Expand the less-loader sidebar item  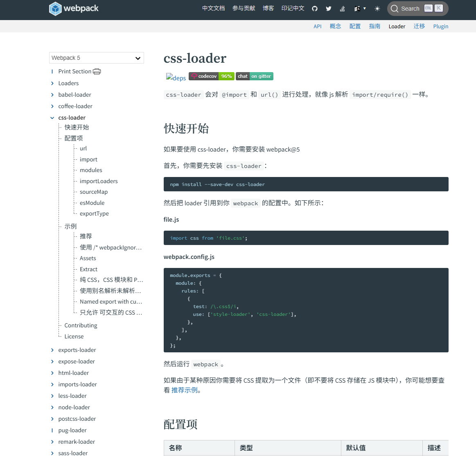click(x=52, y=396)
